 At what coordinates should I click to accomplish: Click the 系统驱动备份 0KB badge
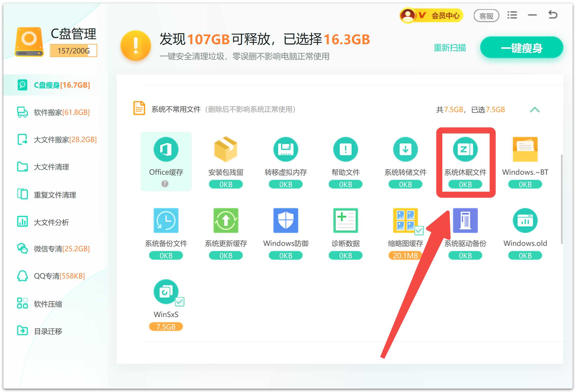465,255
